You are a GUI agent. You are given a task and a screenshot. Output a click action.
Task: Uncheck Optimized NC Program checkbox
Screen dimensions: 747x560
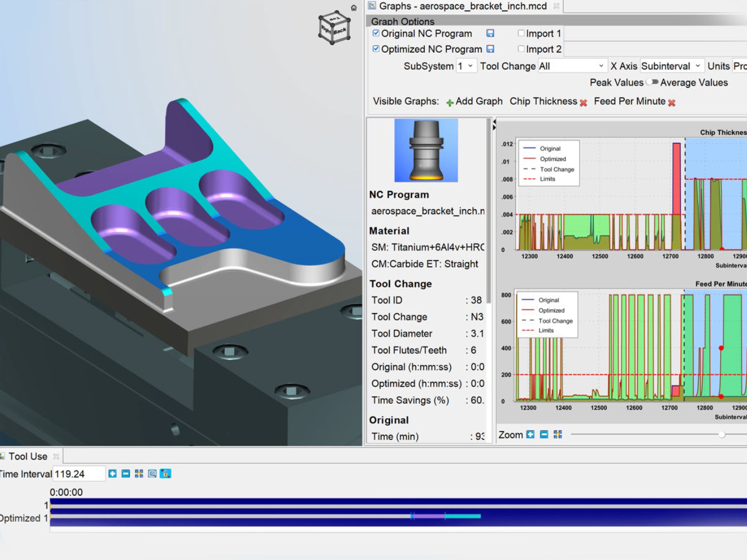pos(376,49)
